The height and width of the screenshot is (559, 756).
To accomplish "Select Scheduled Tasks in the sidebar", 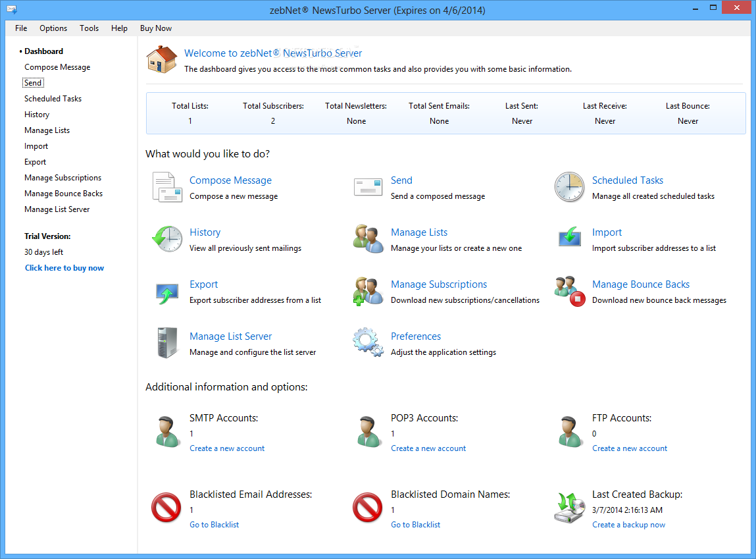I will 53,98.
